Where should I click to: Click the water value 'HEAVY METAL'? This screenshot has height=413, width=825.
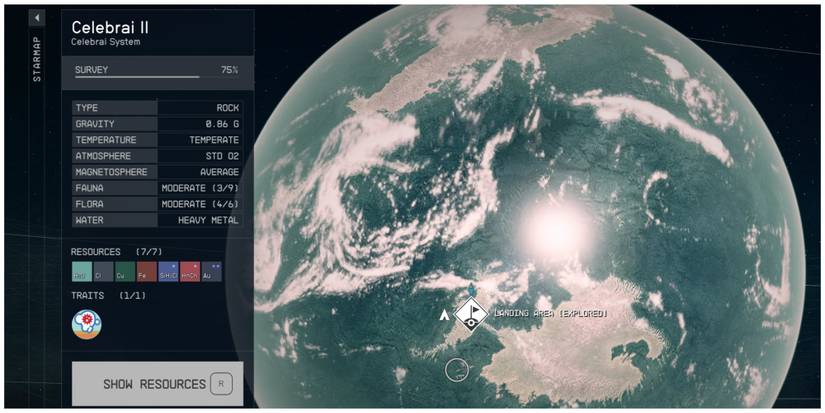tap(208, 220)
